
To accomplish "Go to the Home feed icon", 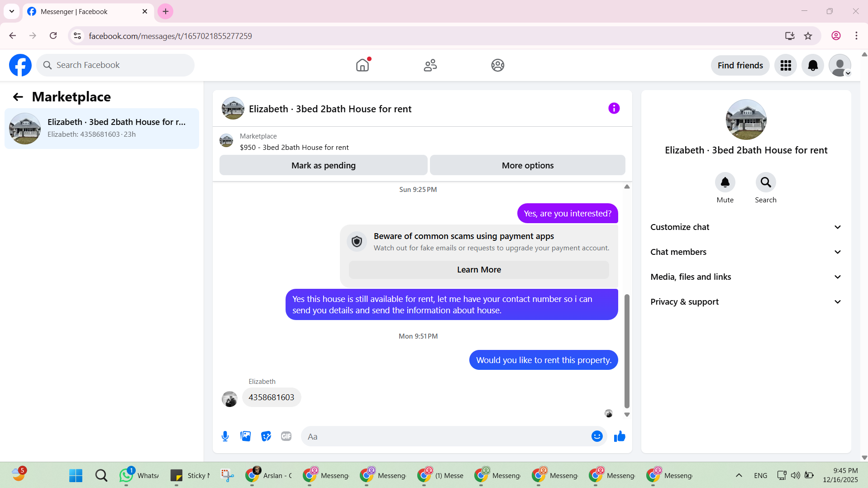I will (362, 65).
